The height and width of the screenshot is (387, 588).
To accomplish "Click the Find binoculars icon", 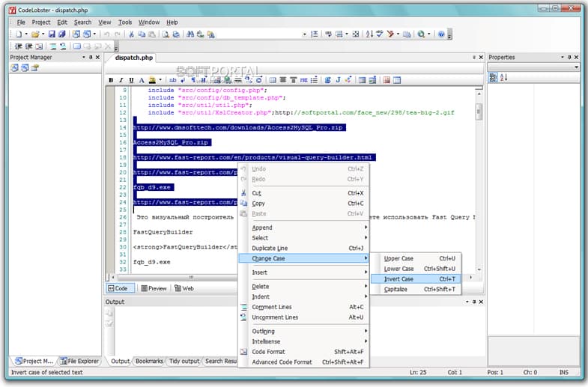I will click(x=190, y=34).
